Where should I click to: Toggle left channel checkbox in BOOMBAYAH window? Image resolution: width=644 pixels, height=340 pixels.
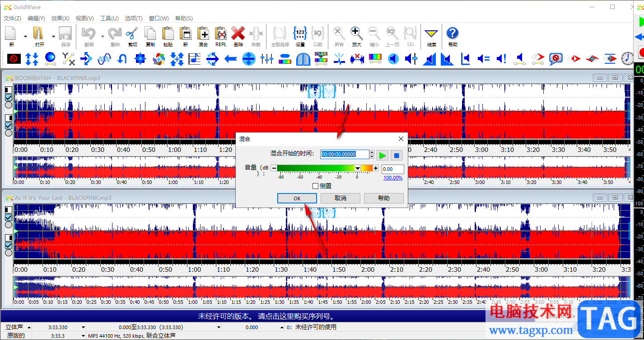[x=9, y=97]
